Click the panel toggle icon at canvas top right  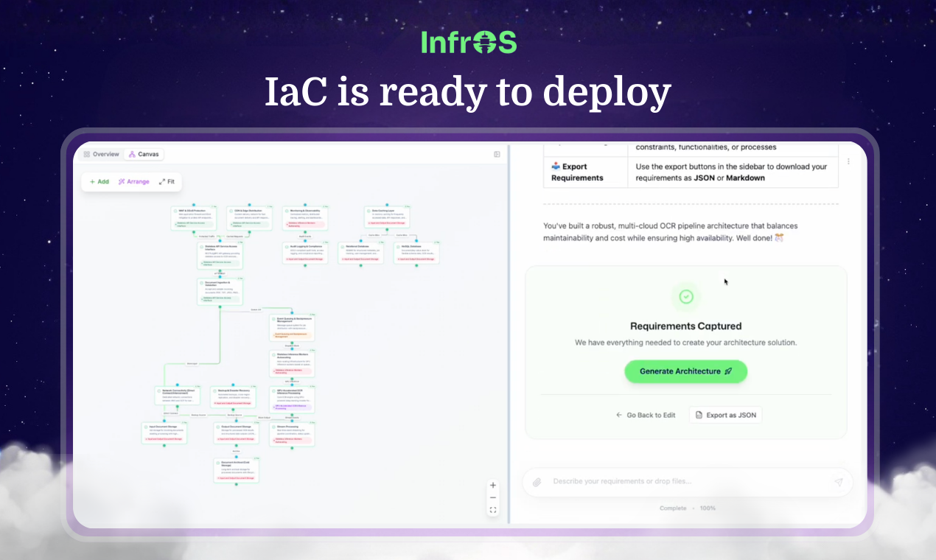pos(497,154)
